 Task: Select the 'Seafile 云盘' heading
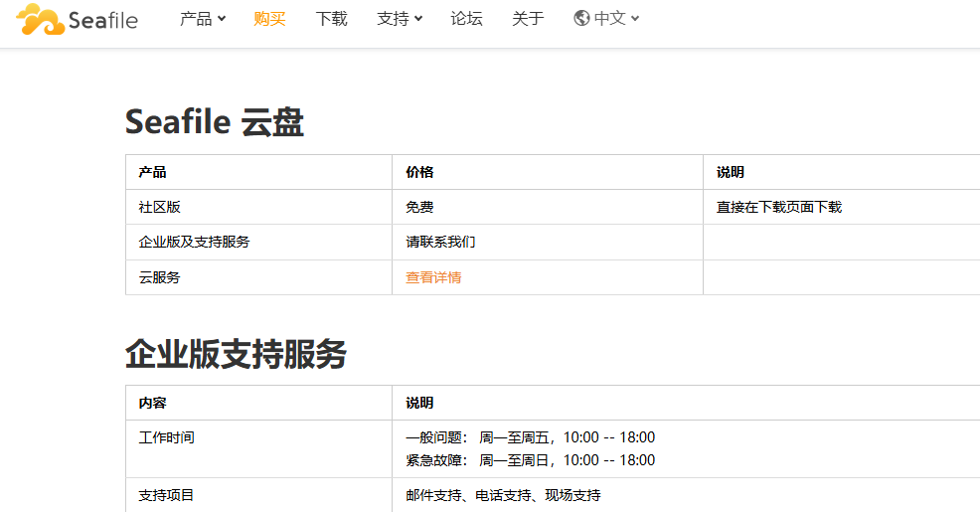click(215, 121)
